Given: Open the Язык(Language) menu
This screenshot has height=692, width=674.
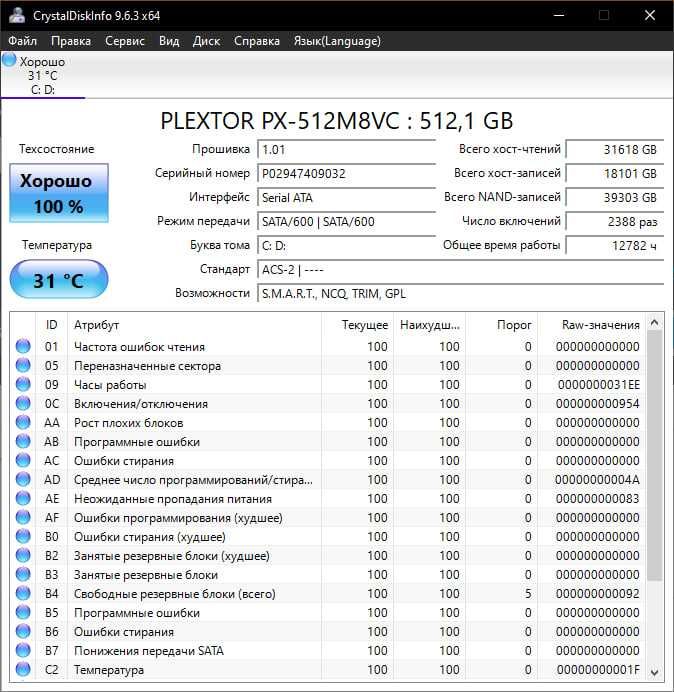Looking at the screenshot, I should [337, 41].
